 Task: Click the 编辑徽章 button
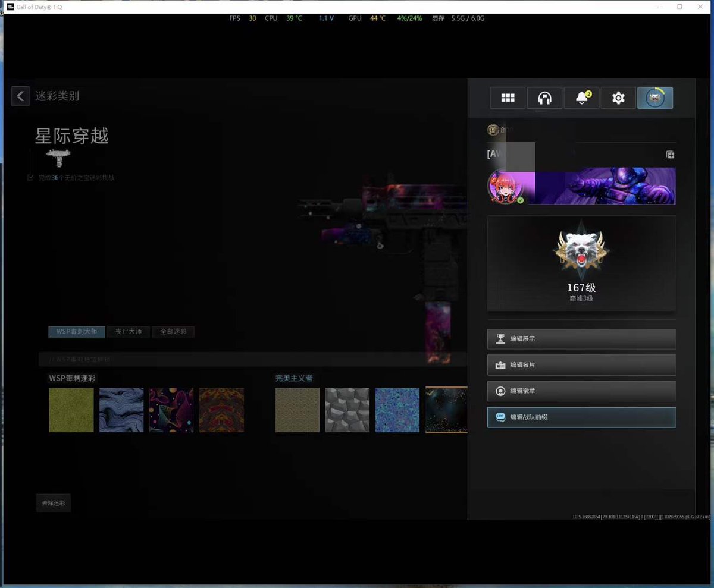click(x=581, y=391)
